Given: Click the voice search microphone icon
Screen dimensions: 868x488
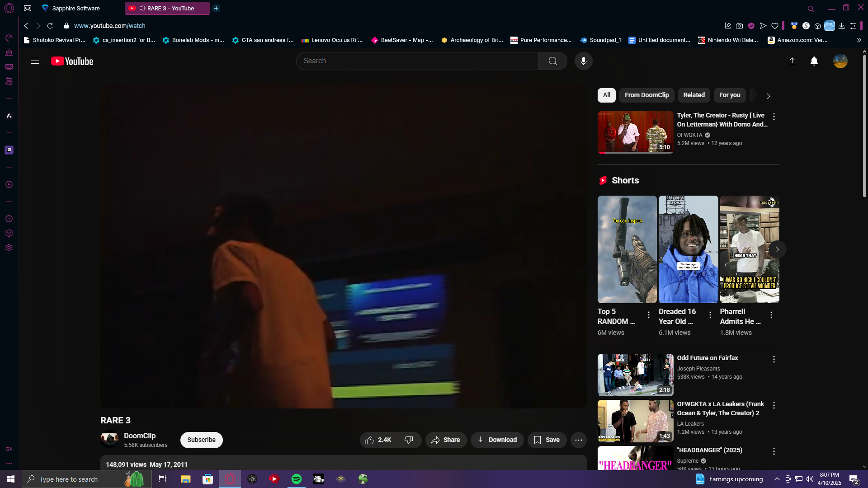Looking at the screenshot, I should tap(583, 61).
